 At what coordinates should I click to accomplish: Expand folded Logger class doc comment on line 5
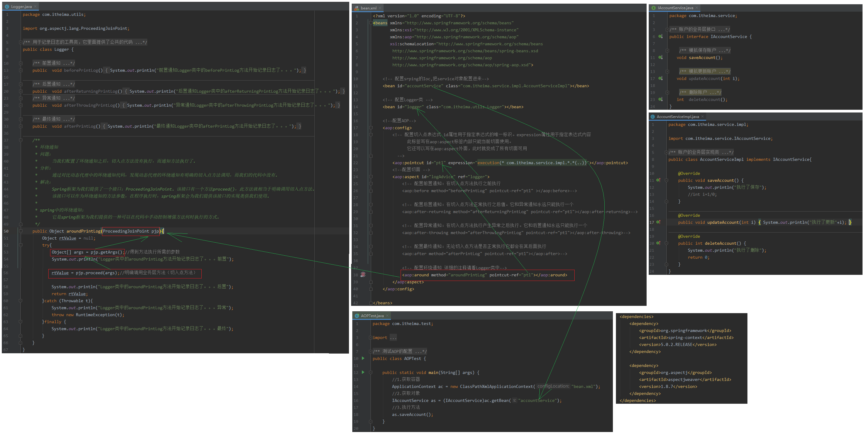pyautogui.click(x=21, y=43)
